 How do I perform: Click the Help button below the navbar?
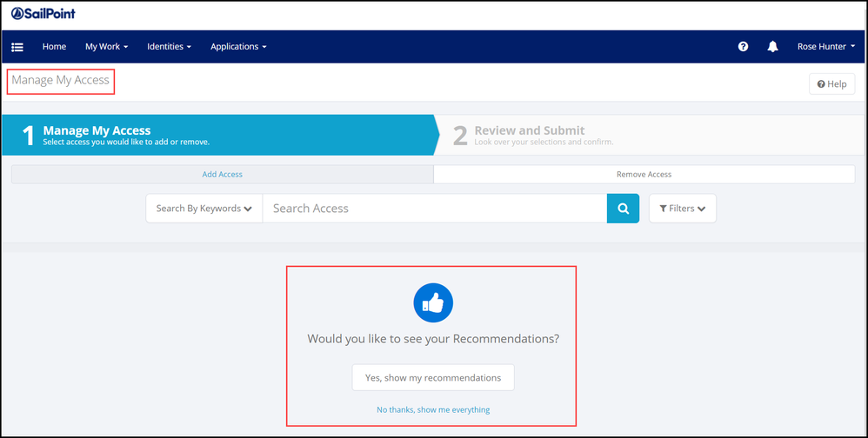click(831, 84)
